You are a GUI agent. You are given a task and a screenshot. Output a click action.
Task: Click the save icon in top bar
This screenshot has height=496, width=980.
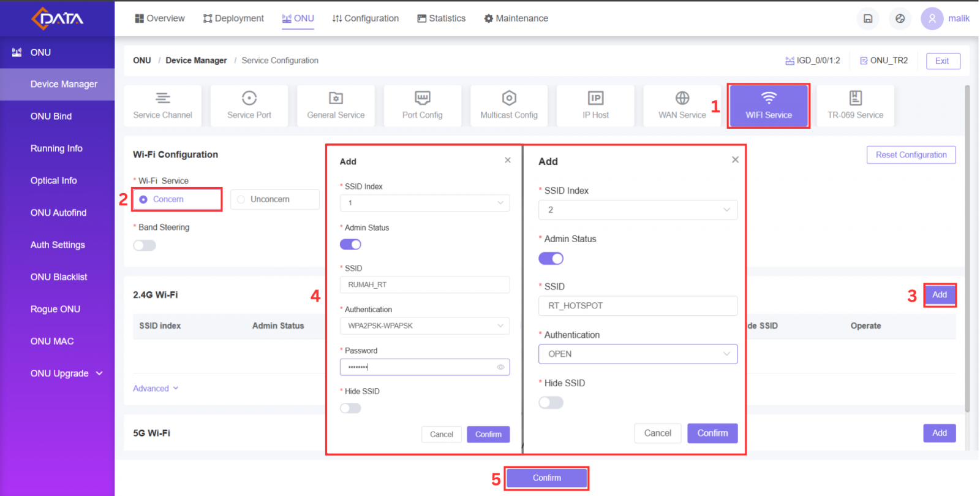point(868,18)
